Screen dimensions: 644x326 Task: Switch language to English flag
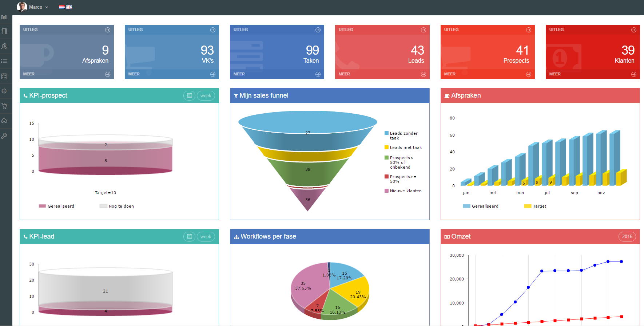point(69,7)
